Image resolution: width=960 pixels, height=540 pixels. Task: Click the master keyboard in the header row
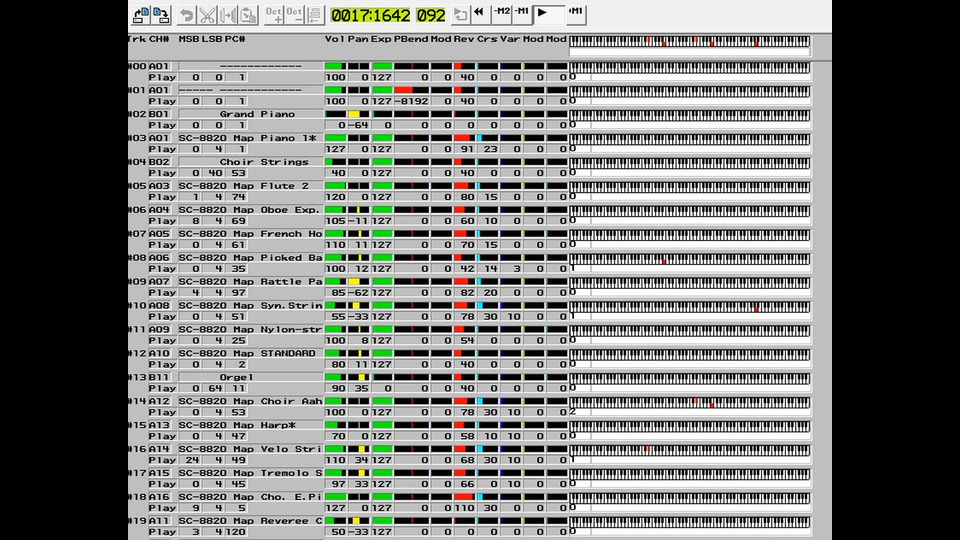pyautogui.click(x=689, y=41)
